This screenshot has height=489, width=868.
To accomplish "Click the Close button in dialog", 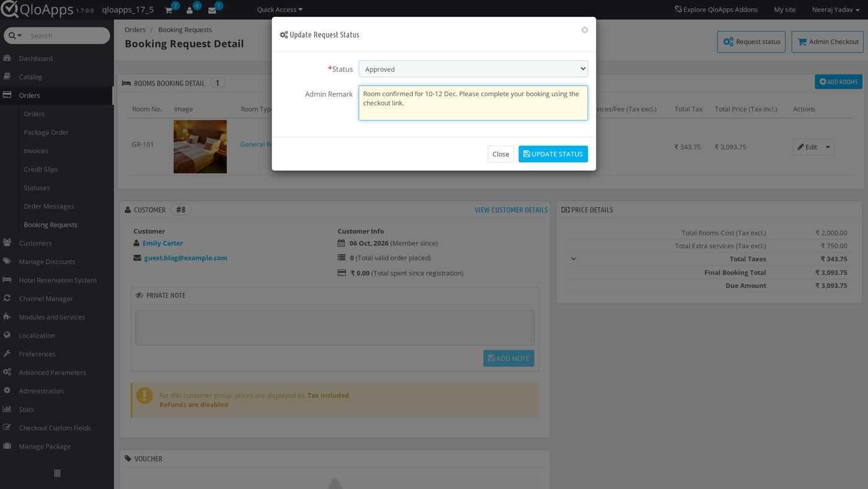I will pos(501,154).
